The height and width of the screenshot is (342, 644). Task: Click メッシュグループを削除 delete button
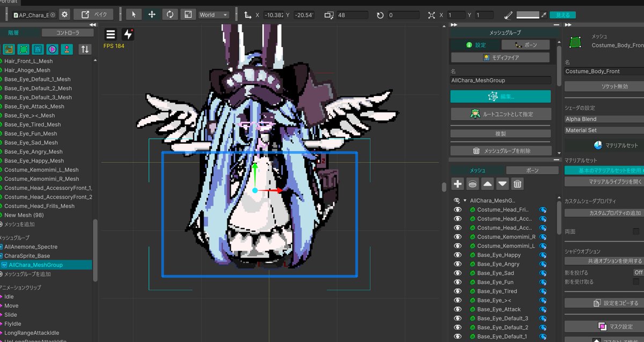click(x=500, y=151)
